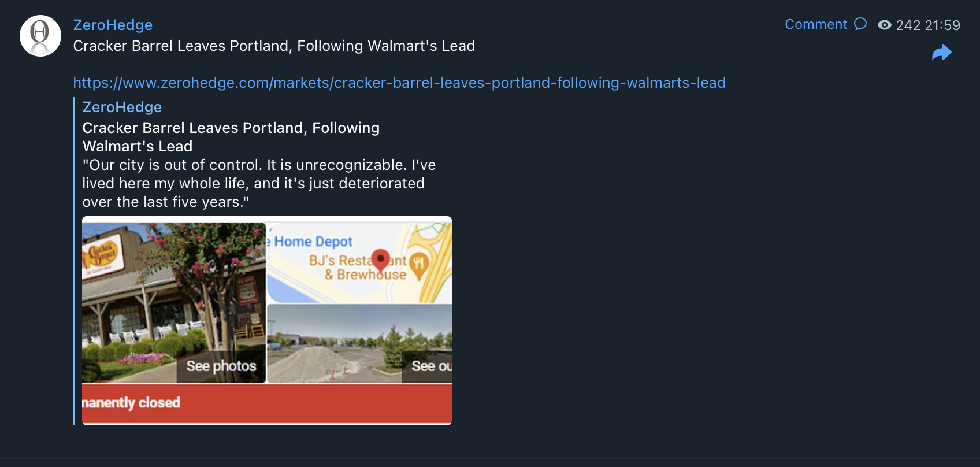Open the Cracker Barrel storefront photo

point(173,302)
